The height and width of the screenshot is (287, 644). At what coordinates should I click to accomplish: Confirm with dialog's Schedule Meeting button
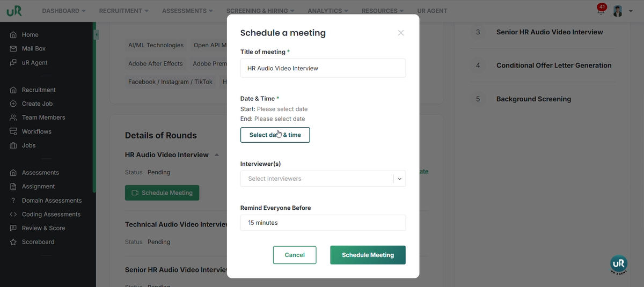pos(368,255)
